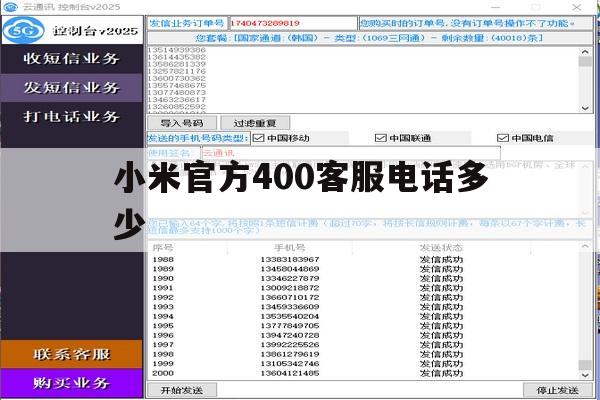Click 发信成功 status in row 1997
The image size is (600, 400).
(x=441, y=345)
